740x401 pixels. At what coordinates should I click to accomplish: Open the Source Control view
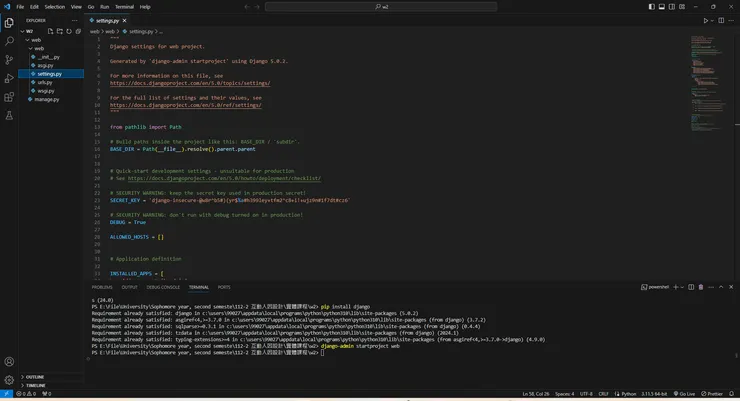pos(9,60)
